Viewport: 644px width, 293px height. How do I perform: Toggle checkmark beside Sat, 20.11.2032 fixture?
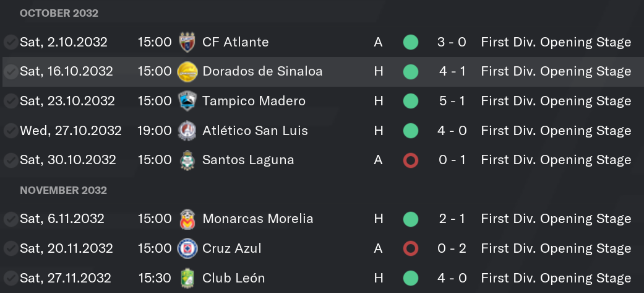11,248
